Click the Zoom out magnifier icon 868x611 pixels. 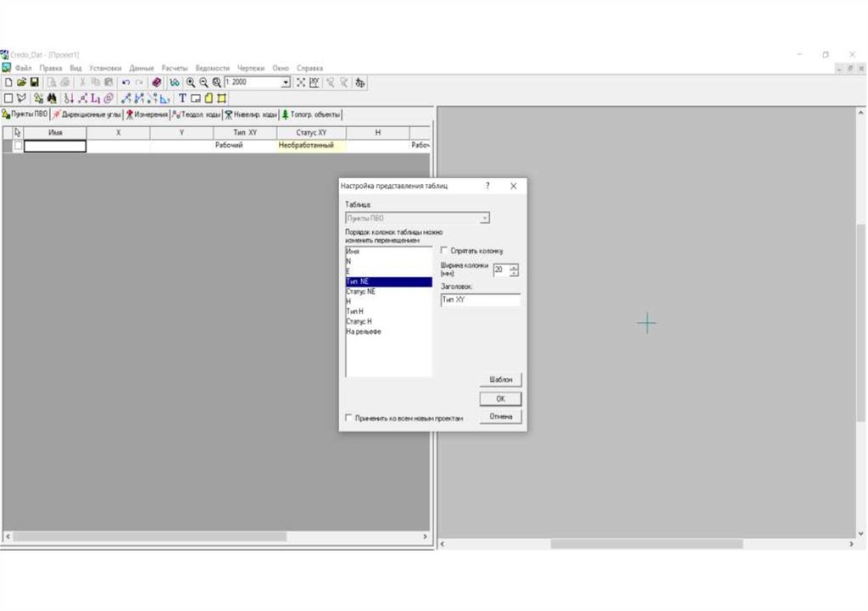click(203, 82)
